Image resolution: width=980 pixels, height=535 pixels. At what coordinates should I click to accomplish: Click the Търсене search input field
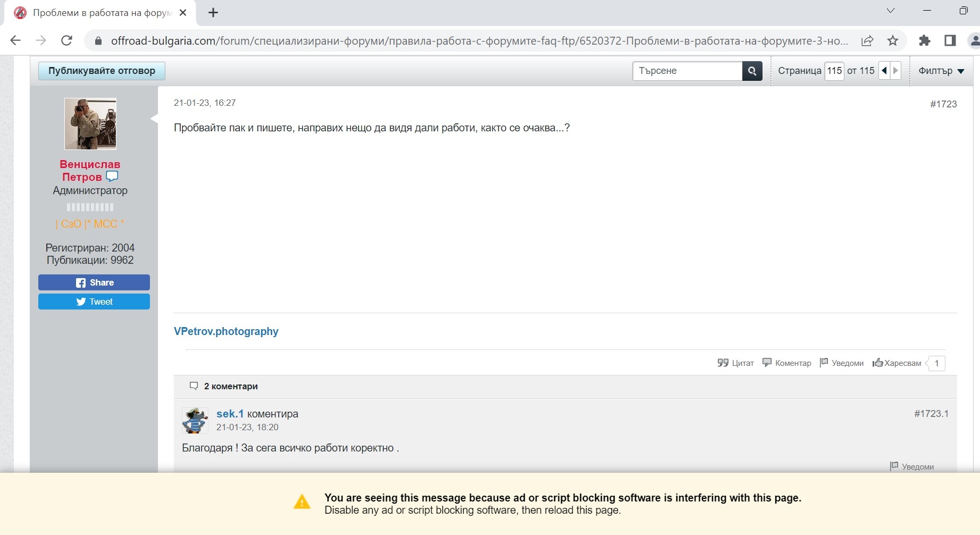coord(687,71)
